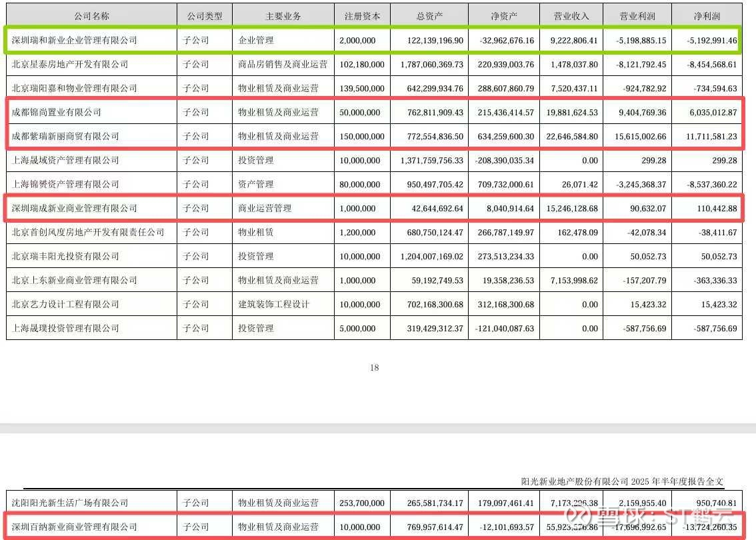756x540 pixels.
Task: Click revenue value 15,246,128.68
Action: [572, 209]
